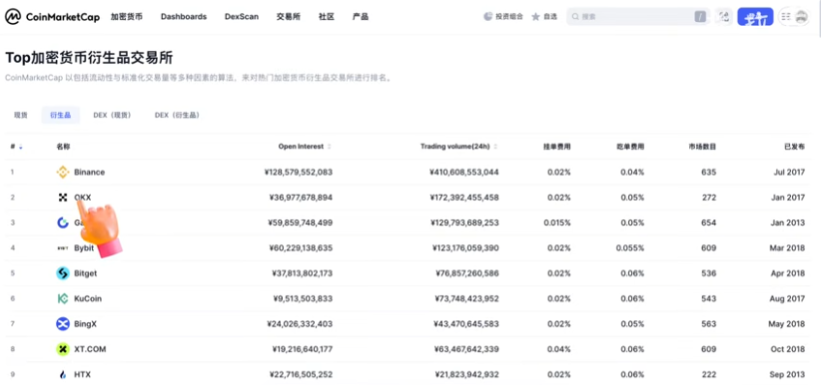Screen dimensions: 821x385
Task: Open the 产品 menu
Action: 360,17
